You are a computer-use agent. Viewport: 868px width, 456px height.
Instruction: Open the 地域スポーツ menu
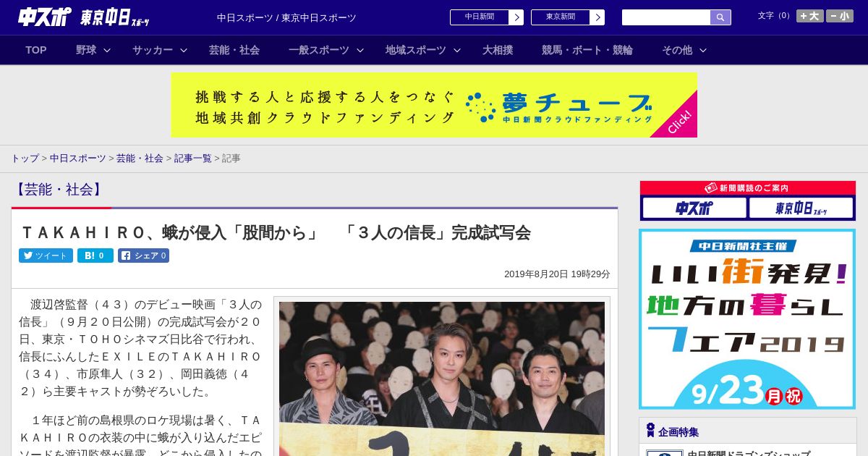416,50
